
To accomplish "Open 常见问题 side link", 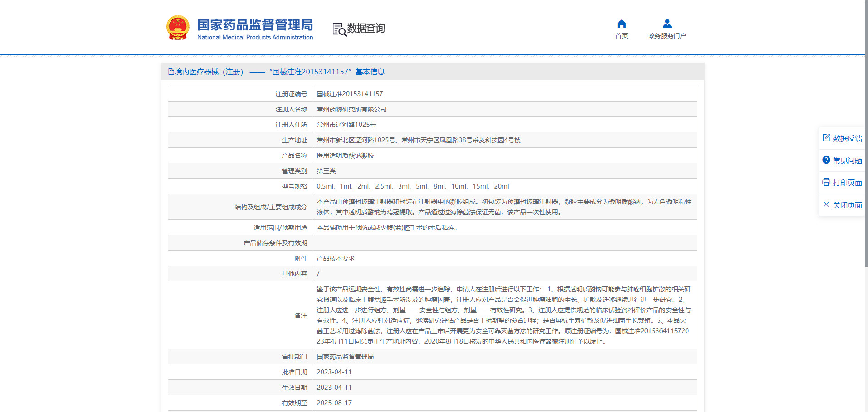I will click(x=847, y=160).
